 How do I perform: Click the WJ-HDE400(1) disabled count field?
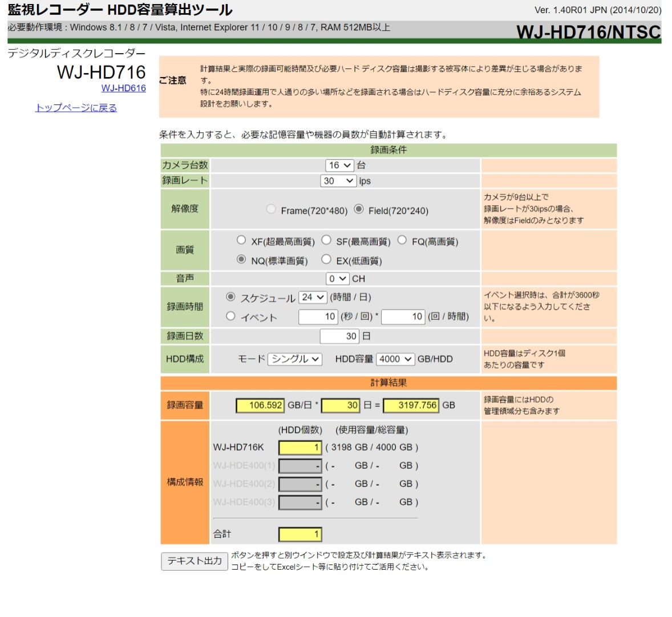coord(300,466)
